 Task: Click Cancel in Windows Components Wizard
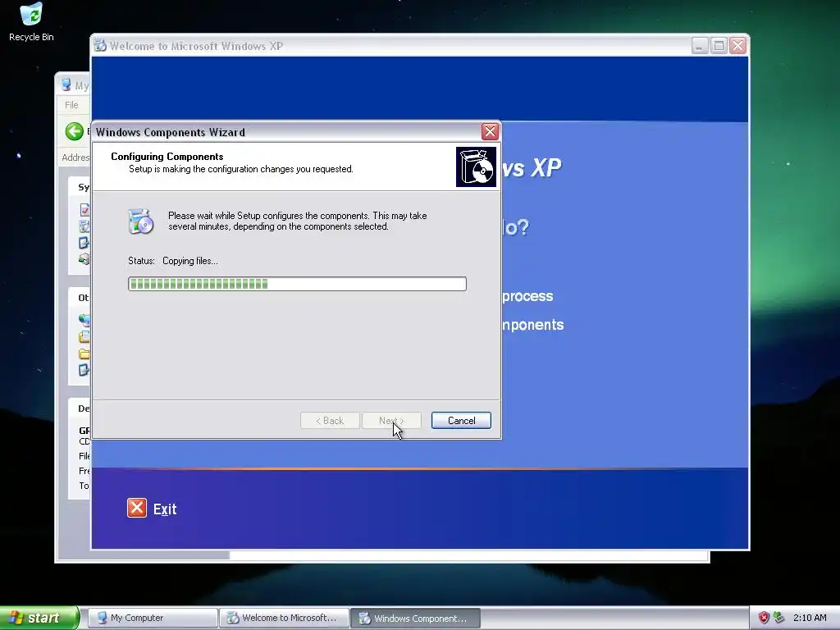[461, 421]
